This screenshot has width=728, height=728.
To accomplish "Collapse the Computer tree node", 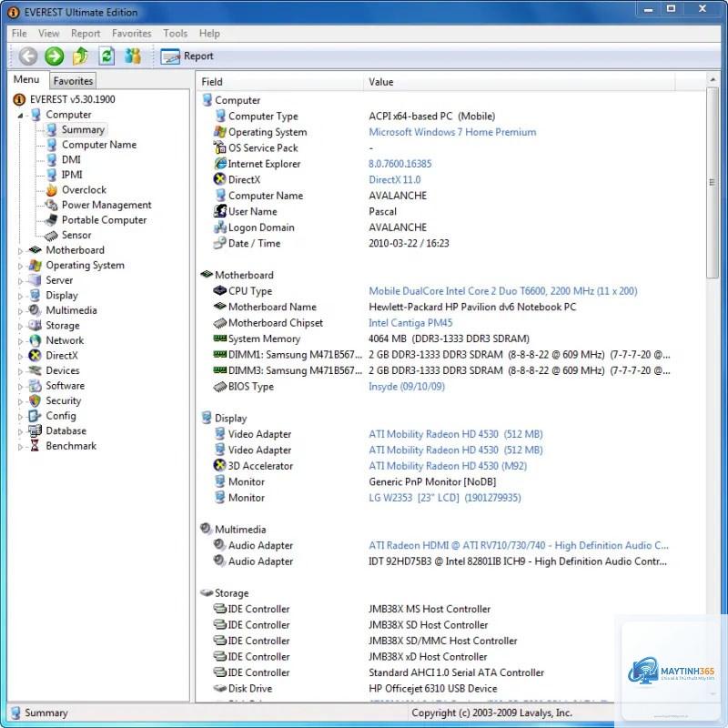I will click(x=20, y=116).
